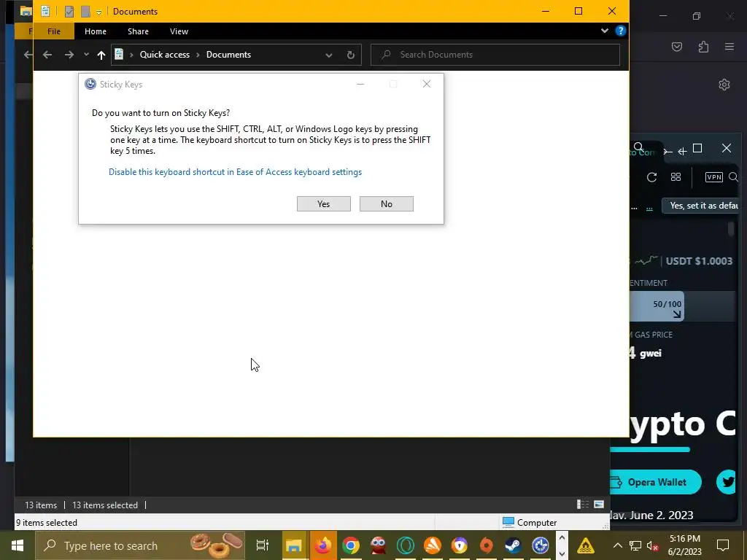Screen dimensions: 747x560
Task: Open the Customize Quick Access Toolbar dropdown
Action: click(98, 12)
